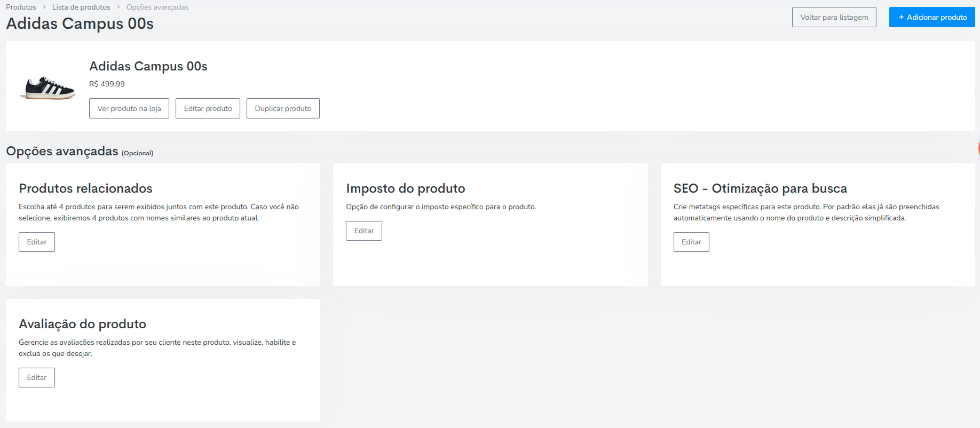Edit the Produtos relacionados section
The width and height of the screenshot is (980, 428).
coord(37,242)
